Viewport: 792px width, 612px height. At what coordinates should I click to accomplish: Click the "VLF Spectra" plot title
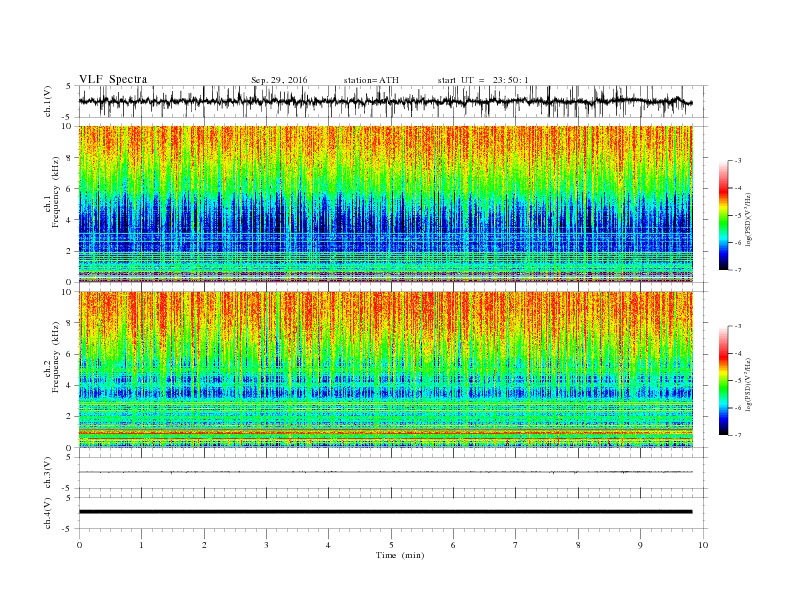pos(113,79)
